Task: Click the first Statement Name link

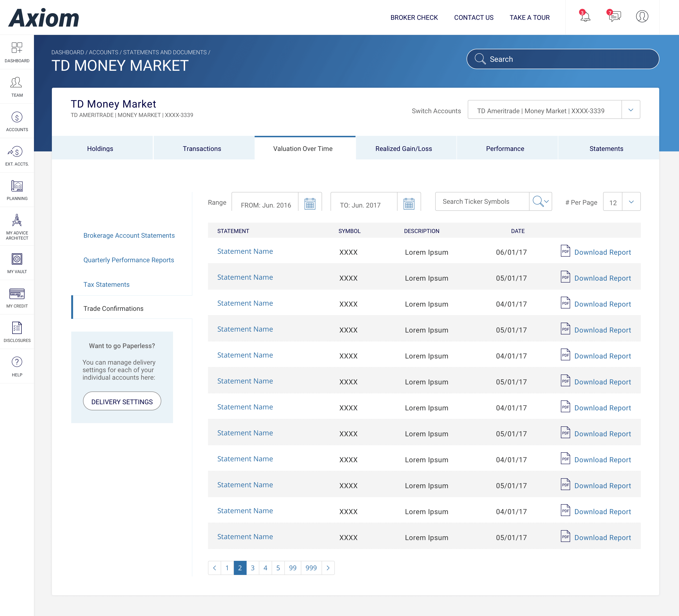Action: [245, 251]
